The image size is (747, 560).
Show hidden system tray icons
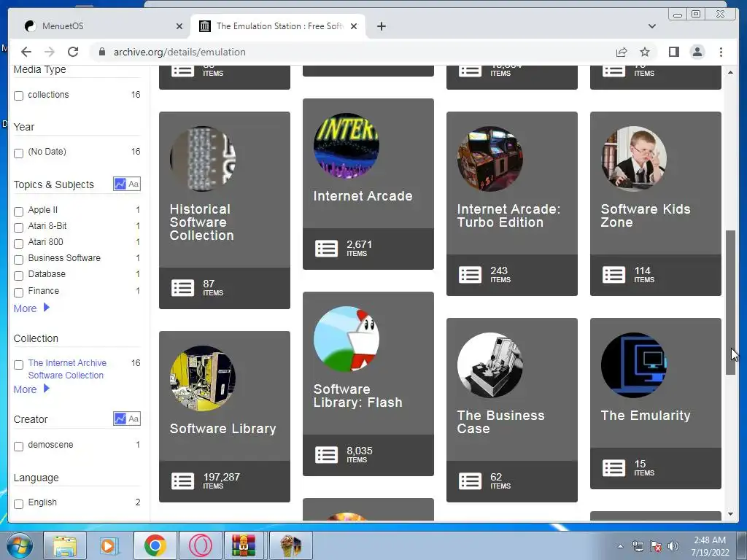(x=620, y=546)
